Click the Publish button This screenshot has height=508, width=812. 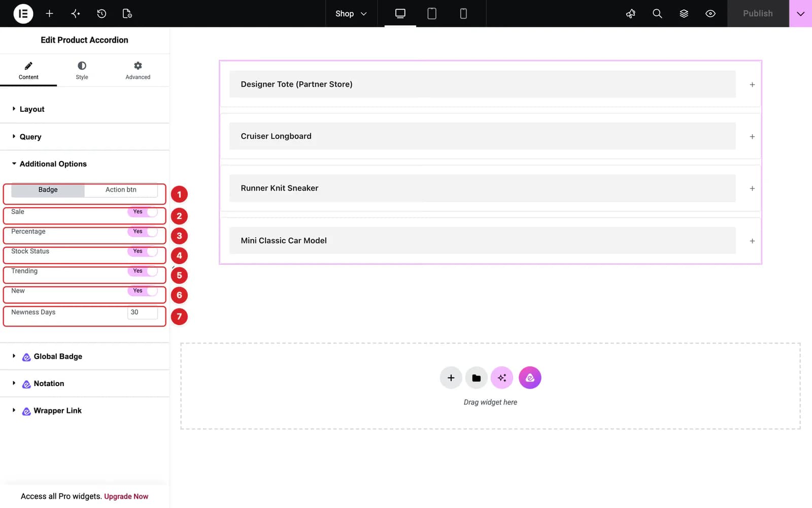(x=758, y=14)
